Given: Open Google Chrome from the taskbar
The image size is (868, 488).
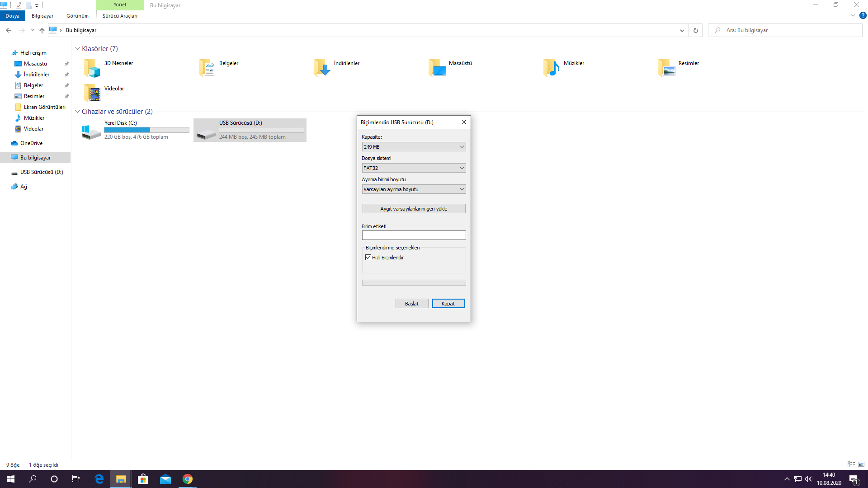Looking at the screenshot, I should click(187, 479).
